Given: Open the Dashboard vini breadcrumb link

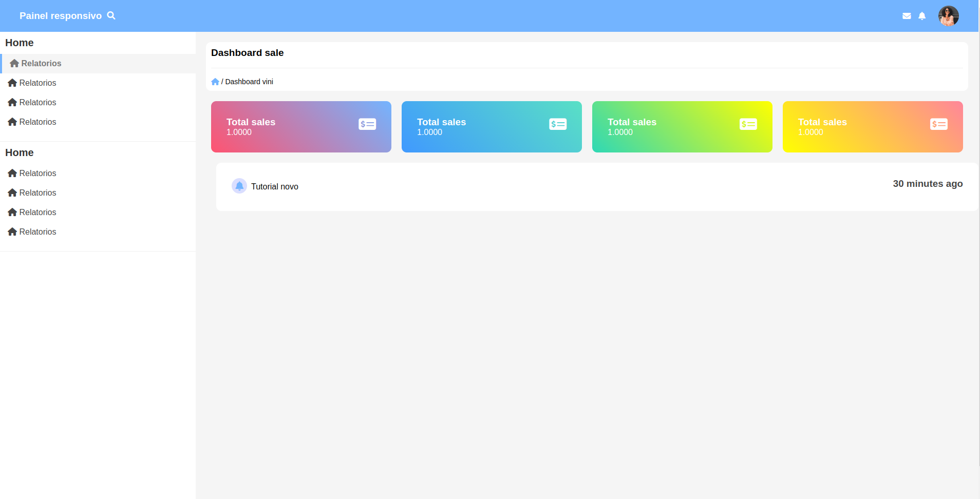Looking at the screenshot, I should click(x=249, y=81).
